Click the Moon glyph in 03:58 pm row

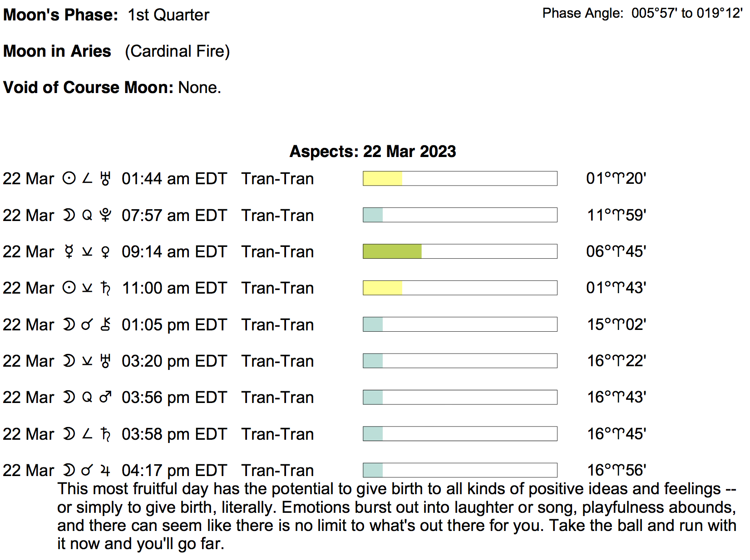[69, 434]
